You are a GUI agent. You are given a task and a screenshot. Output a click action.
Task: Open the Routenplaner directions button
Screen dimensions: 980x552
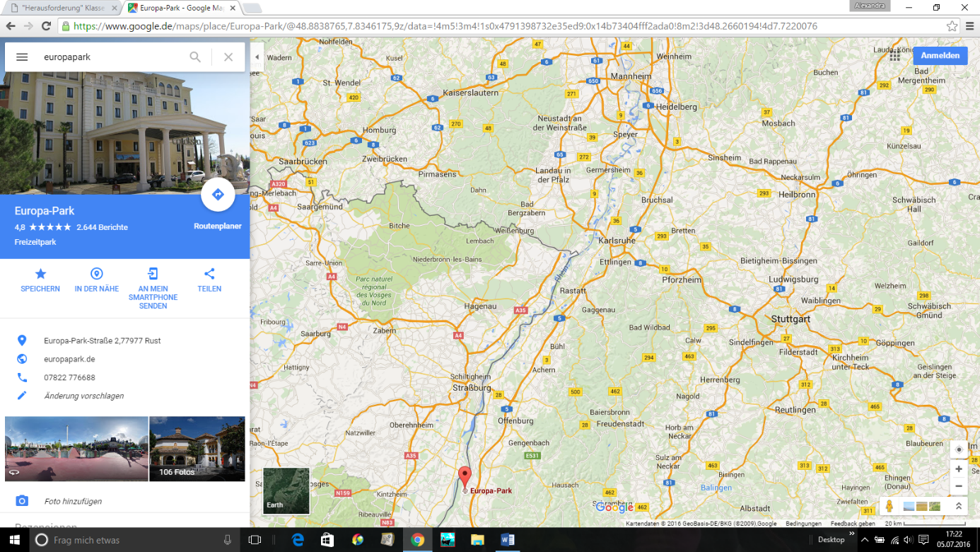click(218, 195)
